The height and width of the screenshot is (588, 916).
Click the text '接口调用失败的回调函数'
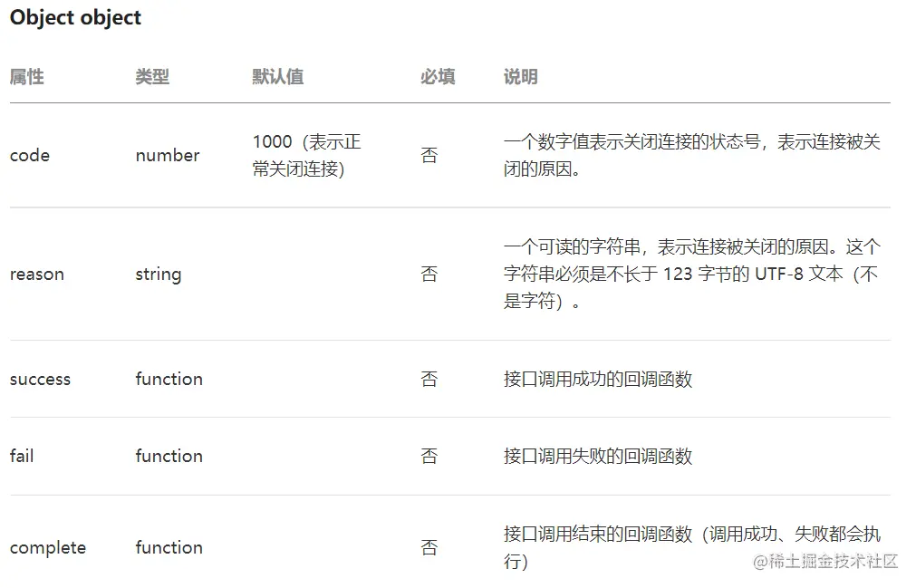[598, 456]
